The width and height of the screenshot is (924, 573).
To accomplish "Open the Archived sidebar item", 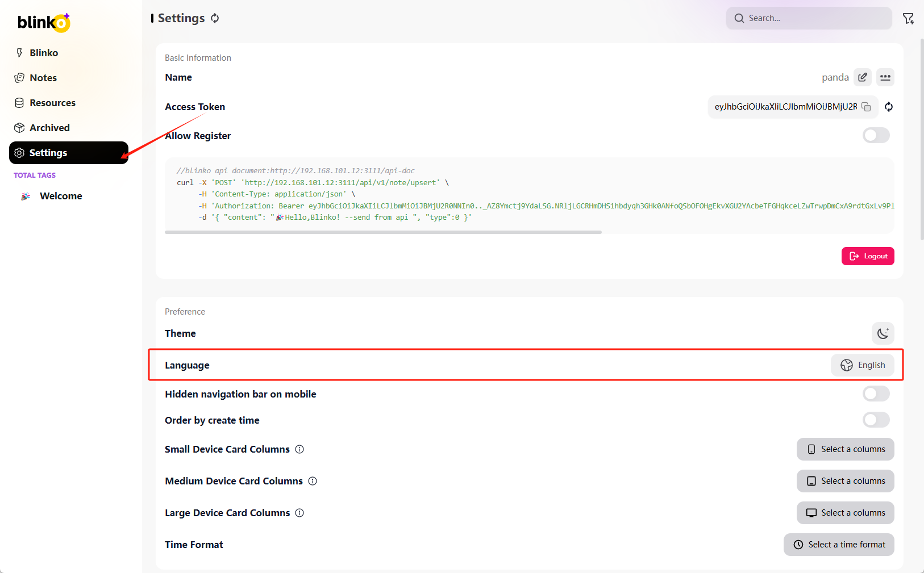I will (69, 128).
